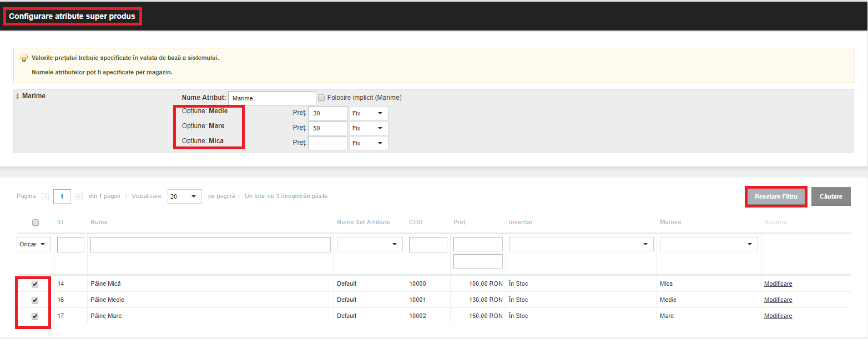Toggle the Folosire implicit (Marime) checkbox
The image size is (868, 339).
pos(321,98)
